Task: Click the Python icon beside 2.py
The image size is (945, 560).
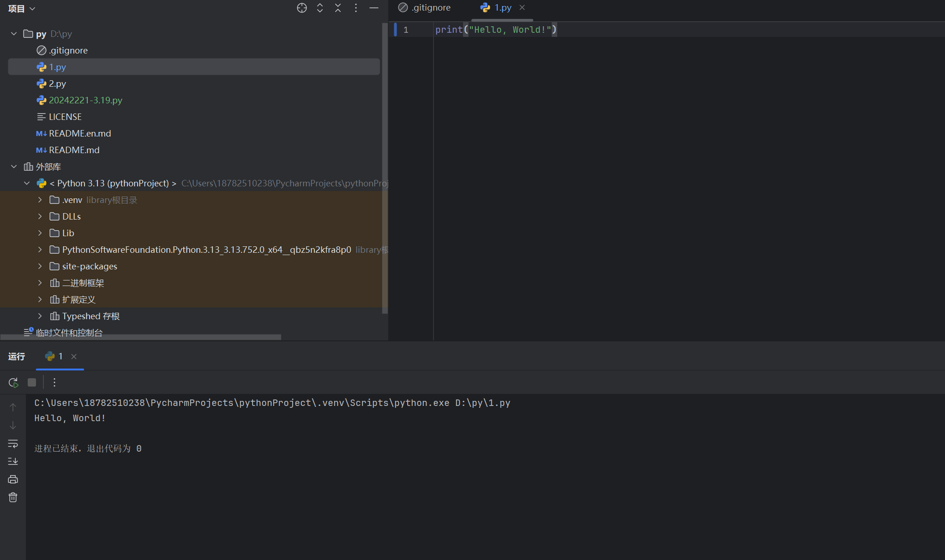Action: 42,83
